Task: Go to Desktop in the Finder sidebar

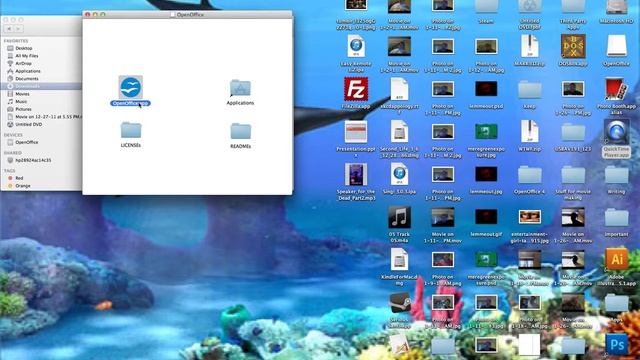Action: point(23,48)
